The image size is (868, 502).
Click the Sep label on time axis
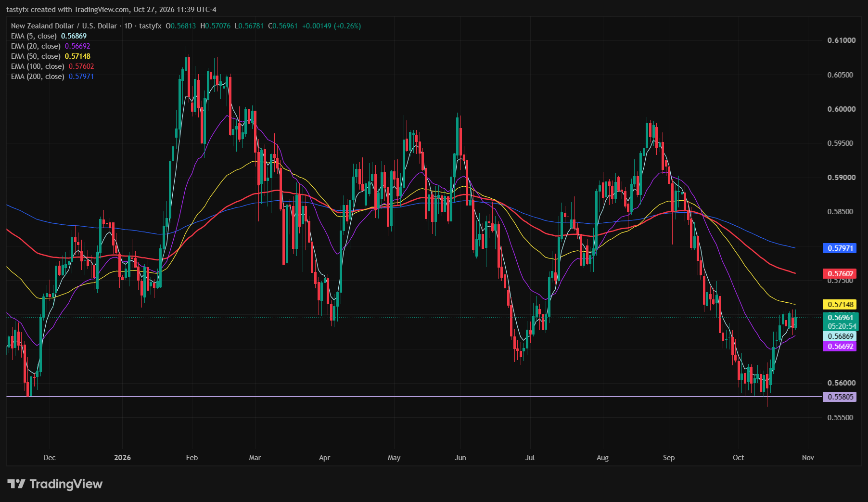669,458
